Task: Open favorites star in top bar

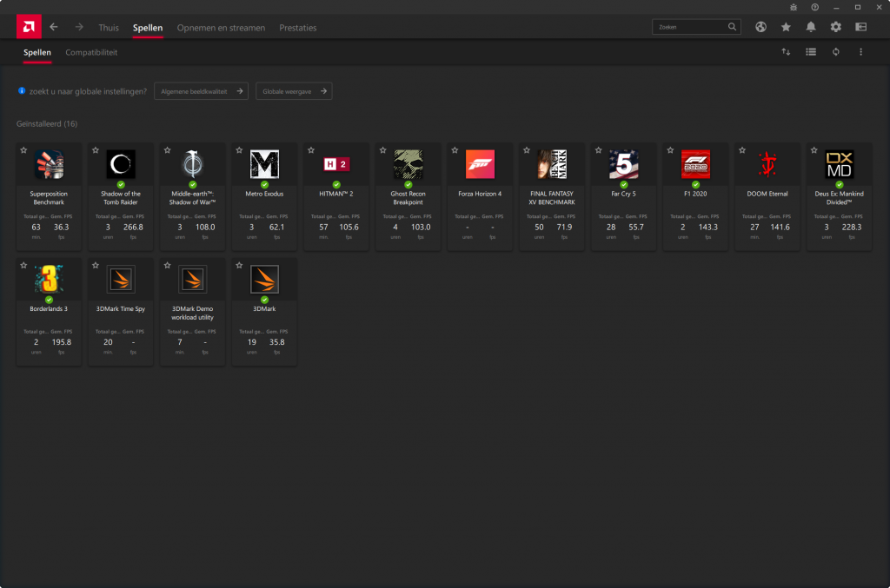Action: (786, 27)
